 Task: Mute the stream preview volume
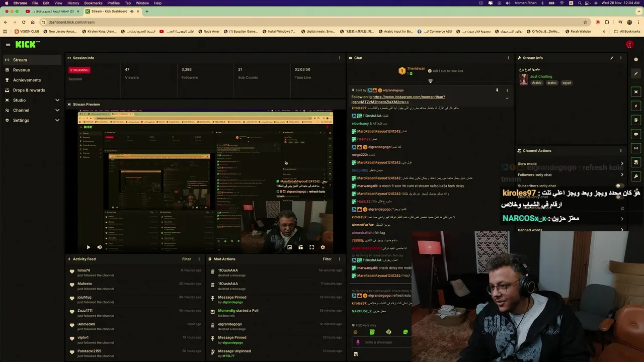[99, 247]
